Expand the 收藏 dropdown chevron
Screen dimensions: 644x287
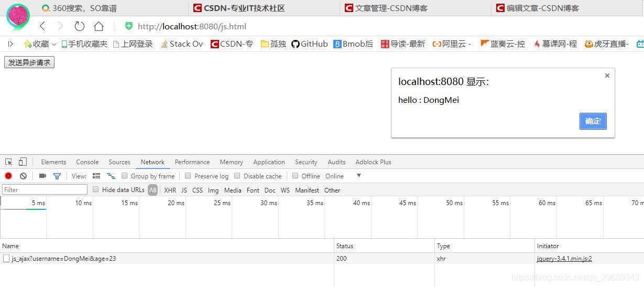pos(54,45)
